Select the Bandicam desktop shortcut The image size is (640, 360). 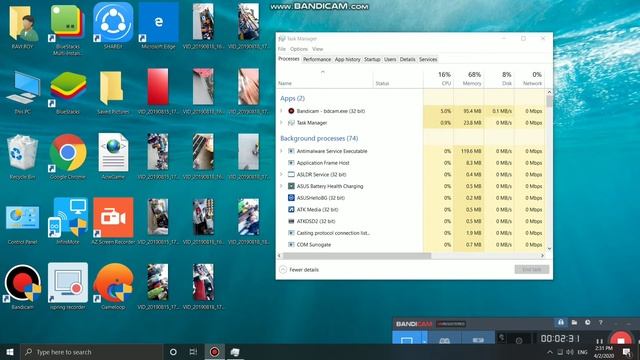tap(22, 287)
